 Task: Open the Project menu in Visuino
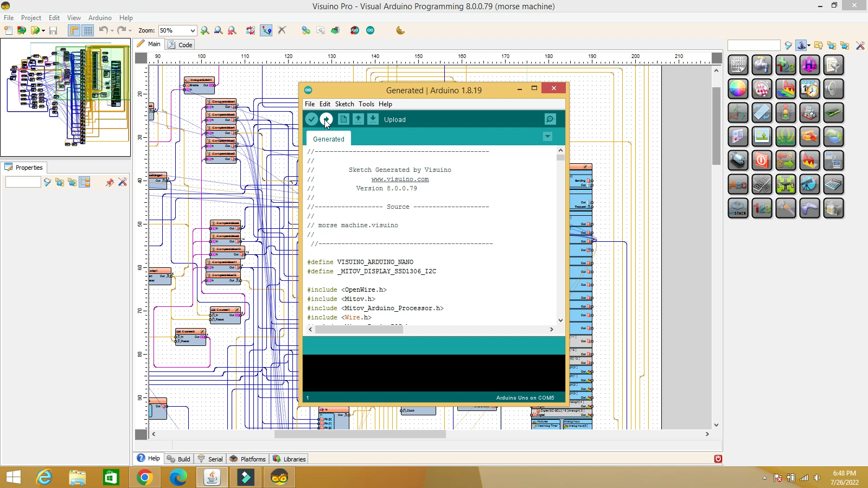[31, 17]
